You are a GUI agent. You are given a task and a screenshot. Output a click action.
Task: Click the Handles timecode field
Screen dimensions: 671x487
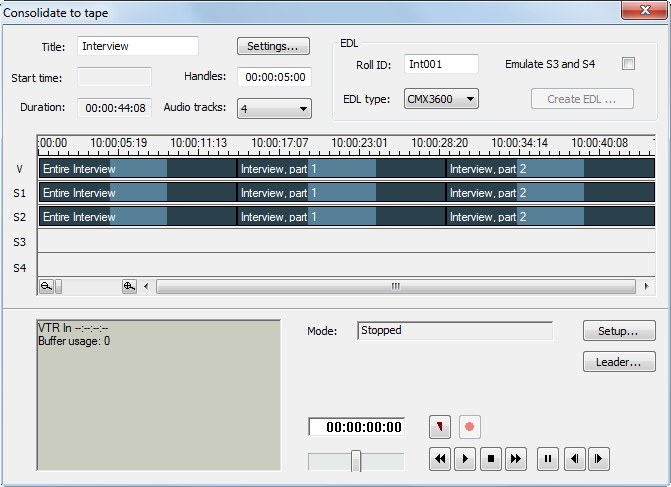(275, 77)
